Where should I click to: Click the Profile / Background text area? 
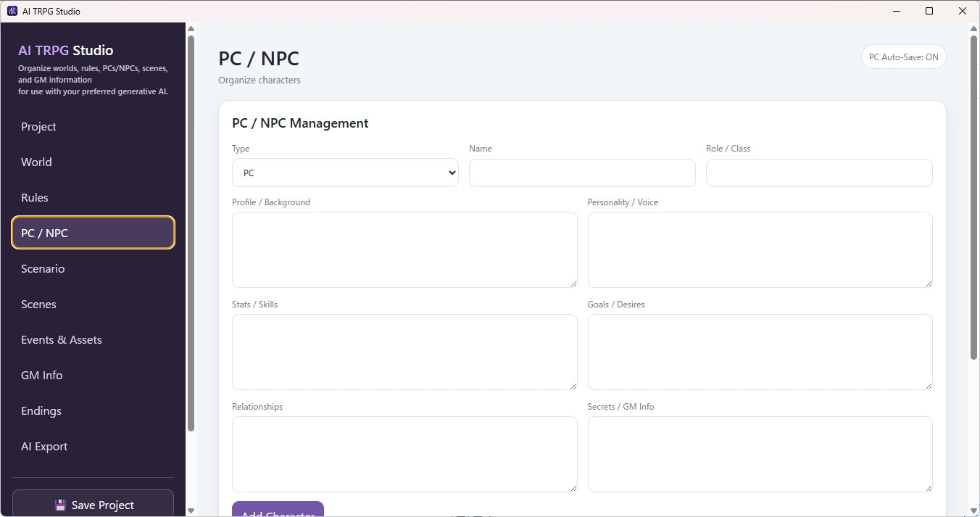pos(404,249)
